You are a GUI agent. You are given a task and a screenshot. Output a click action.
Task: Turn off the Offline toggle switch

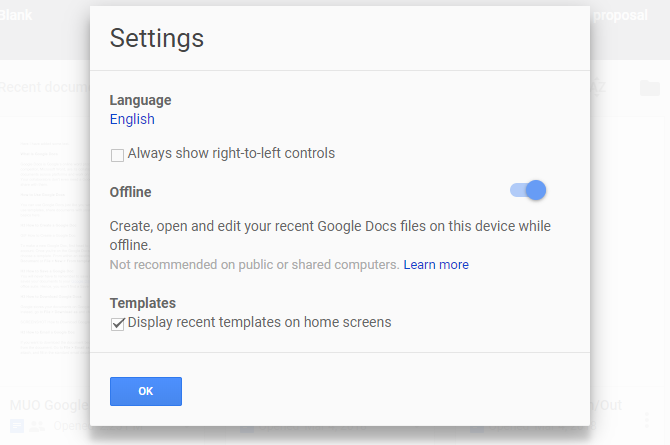click(x=528, y=190)
